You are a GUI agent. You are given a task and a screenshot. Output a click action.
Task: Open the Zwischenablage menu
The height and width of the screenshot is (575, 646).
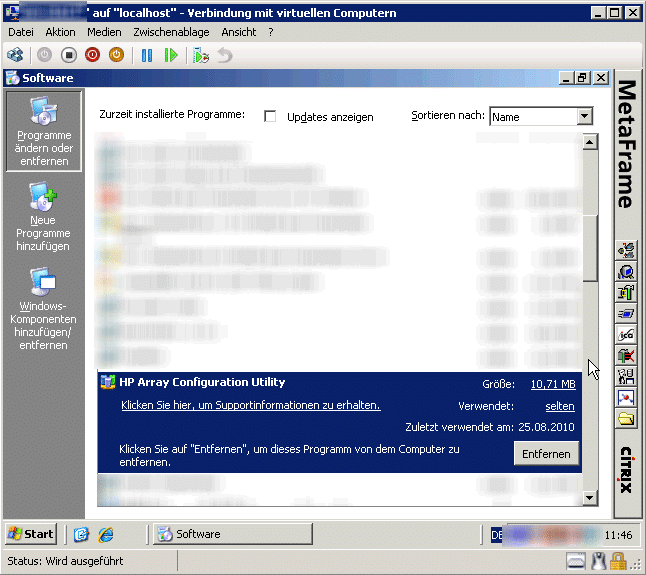click(x=171, y=32)
